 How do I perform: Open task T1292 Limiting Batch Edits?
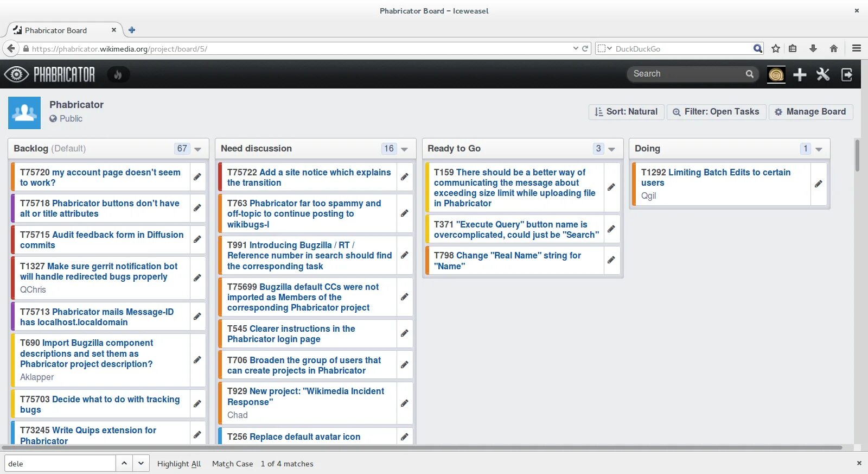716,178
